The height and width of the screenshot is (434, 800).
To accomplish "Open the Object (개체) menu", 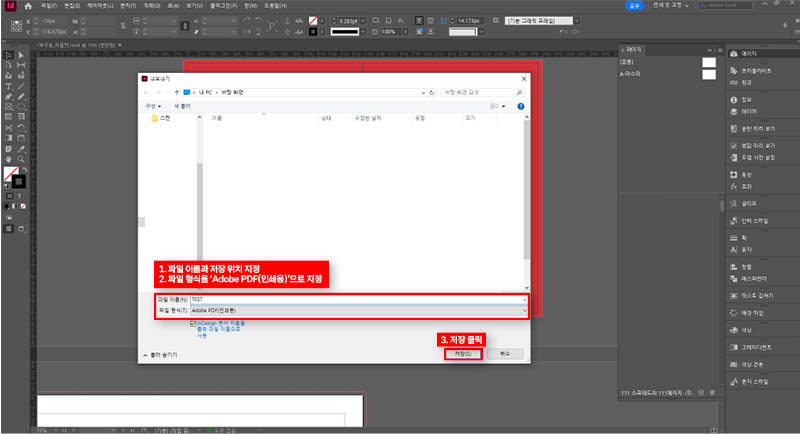I will [152, 6].
